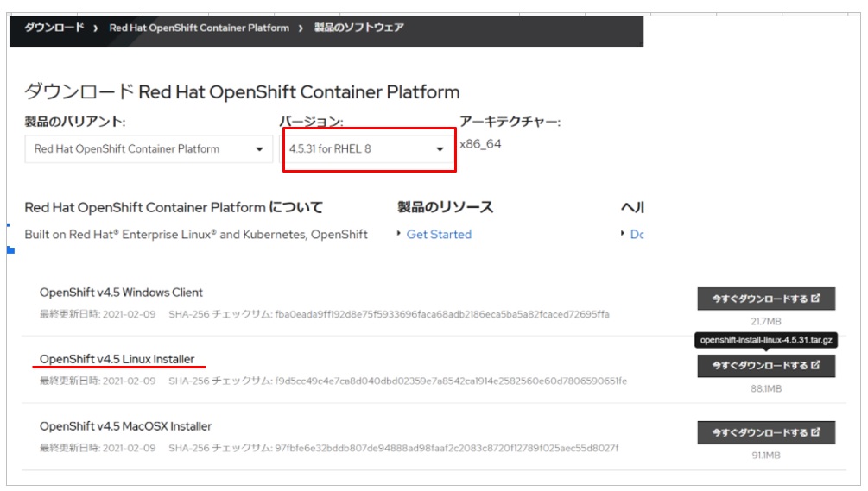
Task: Open Red Hat OpenShift Container Platform breadcrumb
Action: pyautogui.click(x=199, y=28)
